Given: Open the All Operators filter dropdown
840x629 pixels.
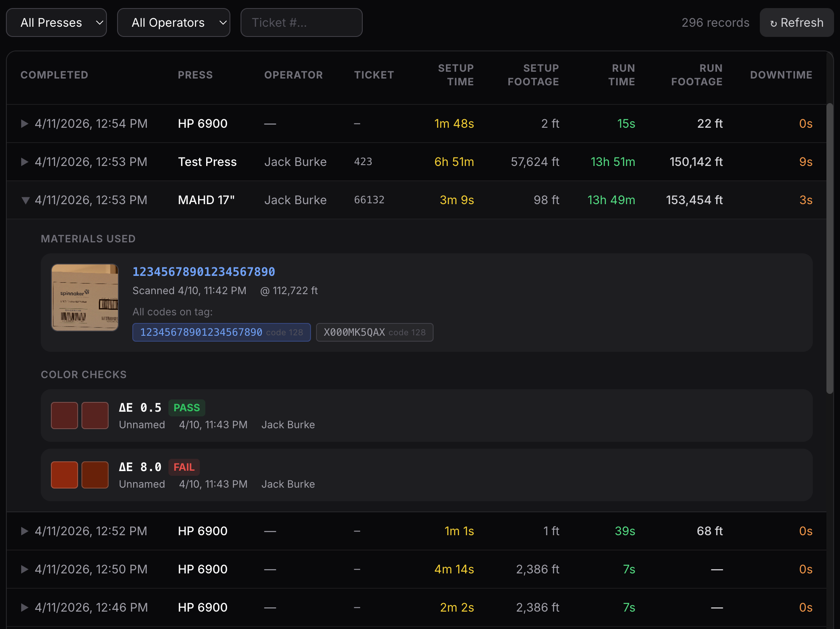Looking at the screenshot, I should (174, 22).
